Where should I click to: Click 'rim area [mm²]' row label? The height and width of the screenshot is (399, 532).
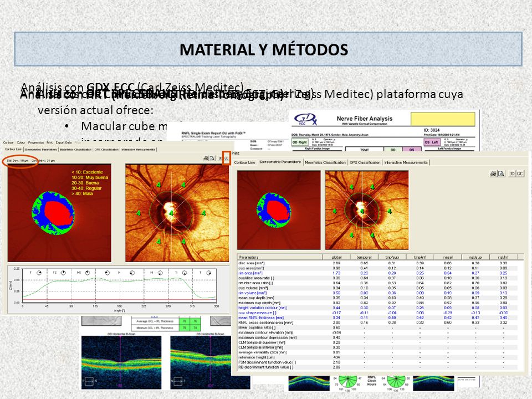pyautogui.click(x=250, y=273)
